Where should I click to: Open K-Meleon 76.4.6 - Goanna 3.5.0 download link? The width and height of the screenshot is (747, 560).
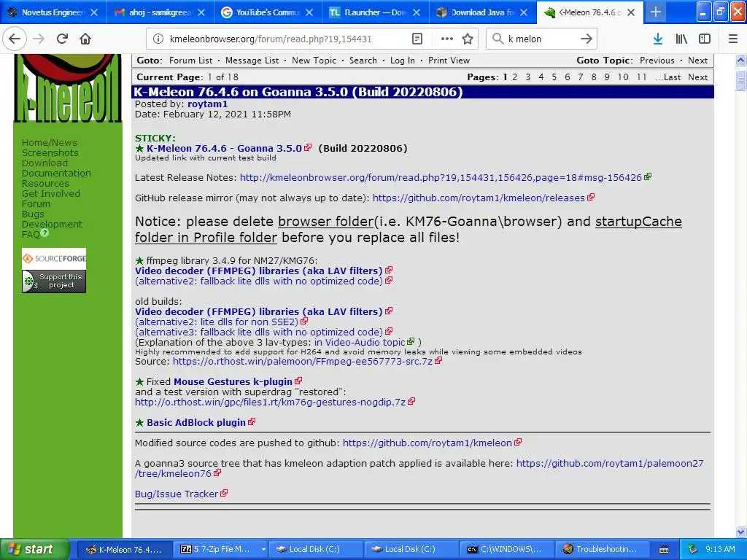tap(224, 149)
